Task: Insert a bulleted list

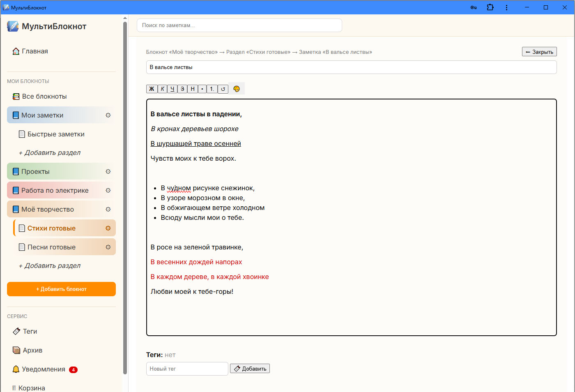Action: pyautogui.click(x=202, y=89)
